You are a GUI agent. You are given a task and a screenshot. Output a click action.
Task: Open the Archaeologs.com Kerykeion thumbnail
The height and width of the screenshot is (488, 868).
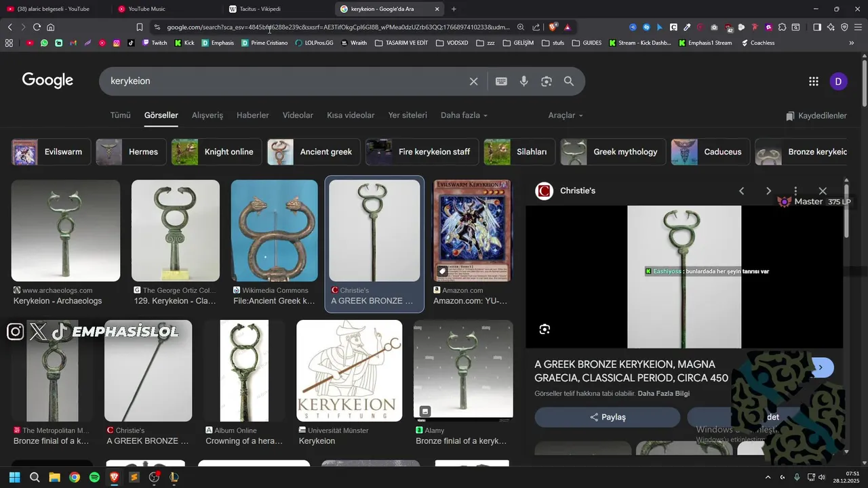(66, 230)
